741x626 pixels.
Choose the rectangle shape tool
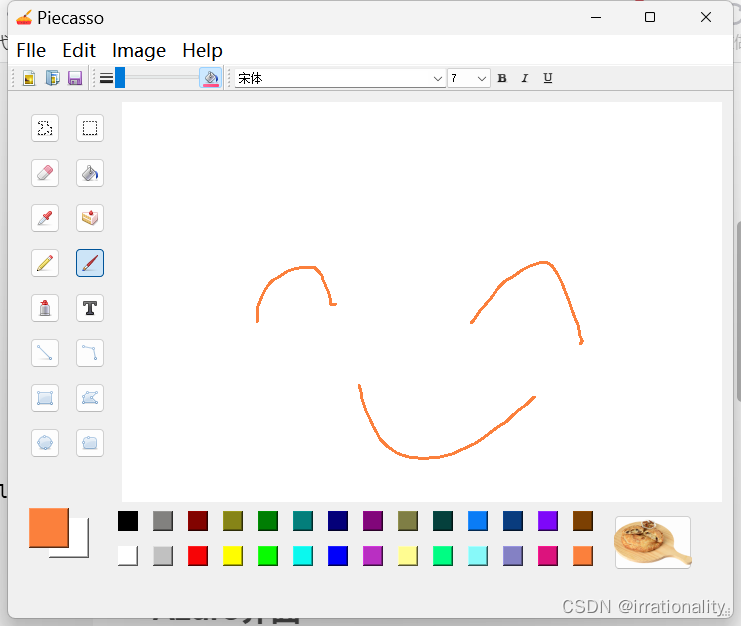[x=45, y=398]
